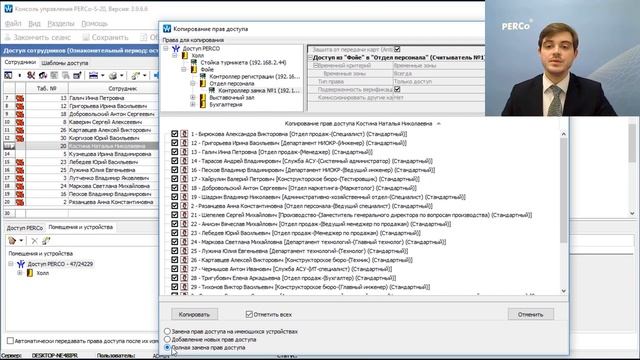Image resolution: width=640 pixels, height=360 pixels.
Task: Click the red status icon for Галич Инна Петровна
Action: pos(20,98)
